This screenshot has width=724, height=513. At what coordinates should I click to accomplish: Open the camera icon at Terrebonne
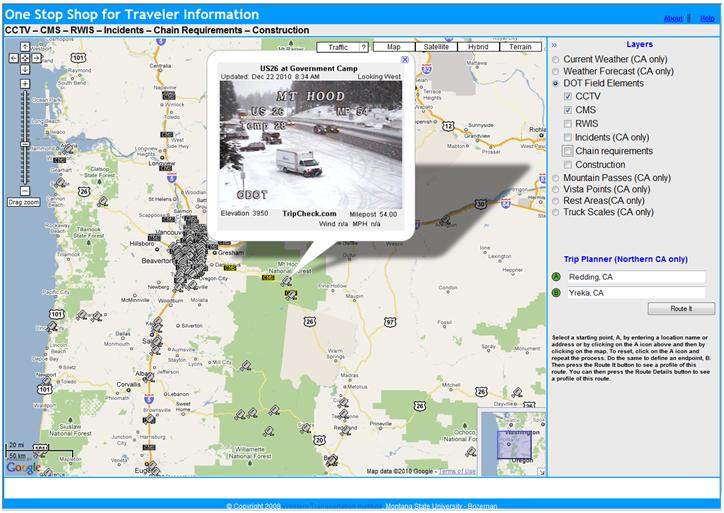pyautogui.click(x=344, y=414)
